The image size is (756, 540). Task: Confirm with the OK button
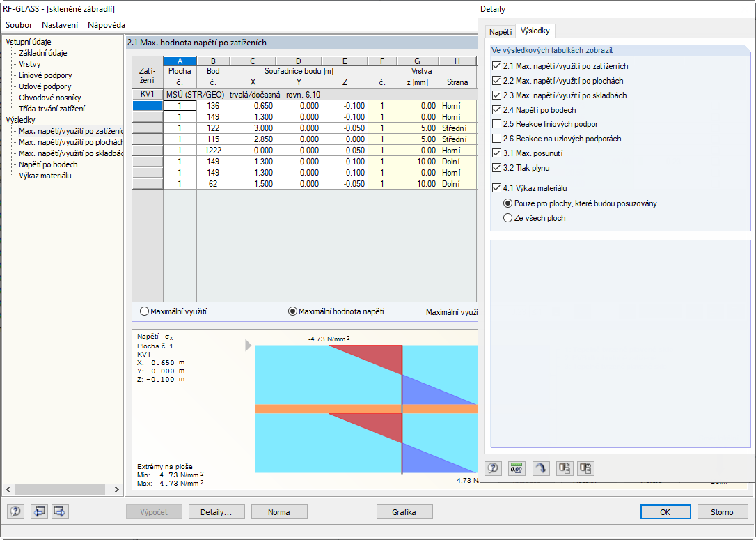point(666,512)
